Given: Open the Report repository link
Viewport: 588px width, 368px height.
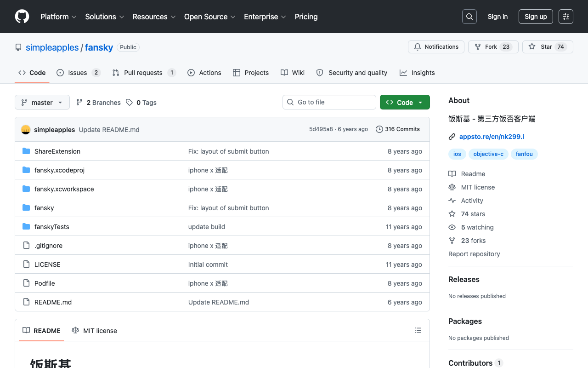Looking at the screenshot, I should tap(474, 254).
